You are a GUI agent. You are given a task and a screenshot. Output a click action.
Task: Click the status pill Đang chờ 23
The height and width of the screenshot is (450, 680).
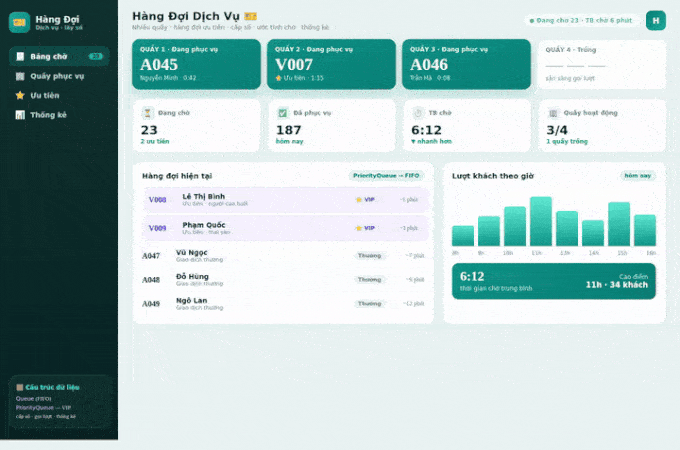[581, 20]
